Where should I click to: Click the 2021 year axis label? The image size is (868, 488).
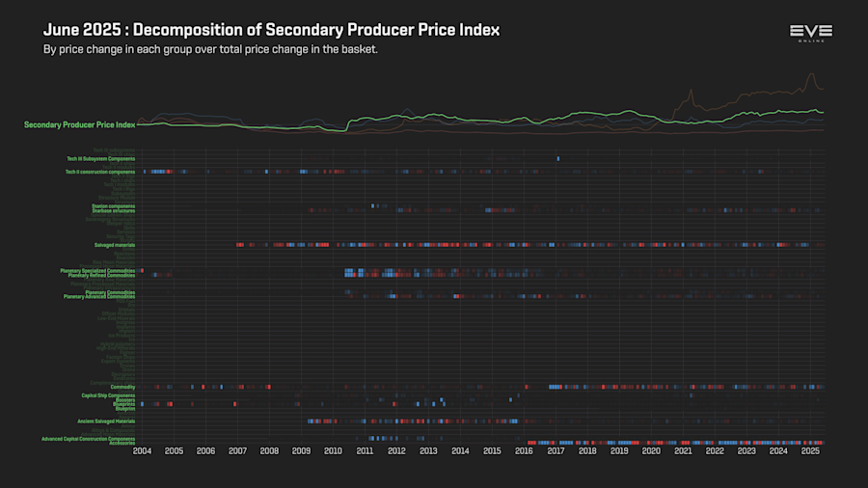[x=683, y=451]
